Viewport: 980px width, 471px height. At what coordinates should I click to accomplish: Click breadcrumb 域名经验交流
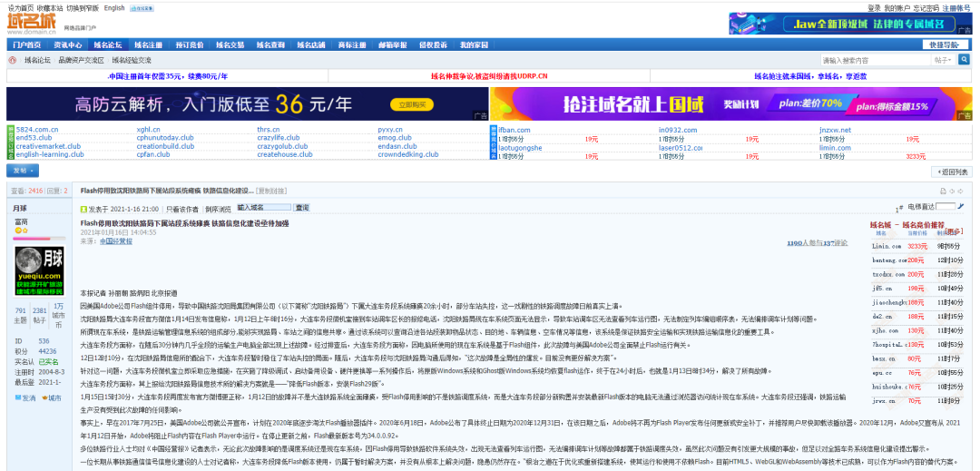[132, 61]
